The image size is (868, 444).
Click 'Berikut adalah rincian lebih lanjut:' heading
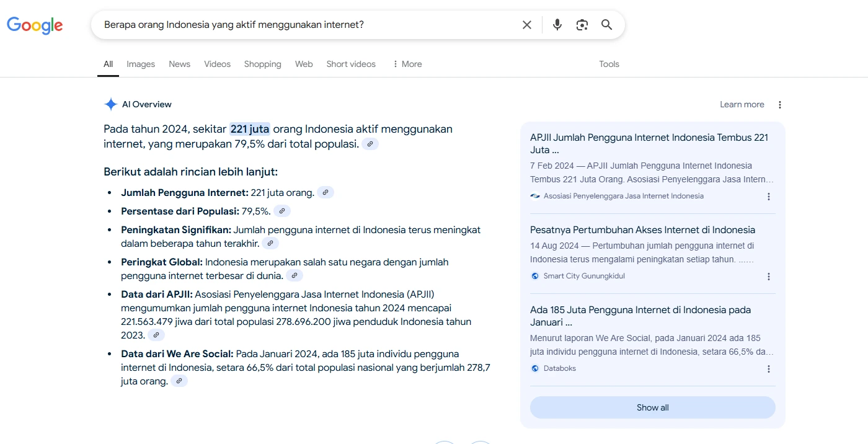point(190,172)
